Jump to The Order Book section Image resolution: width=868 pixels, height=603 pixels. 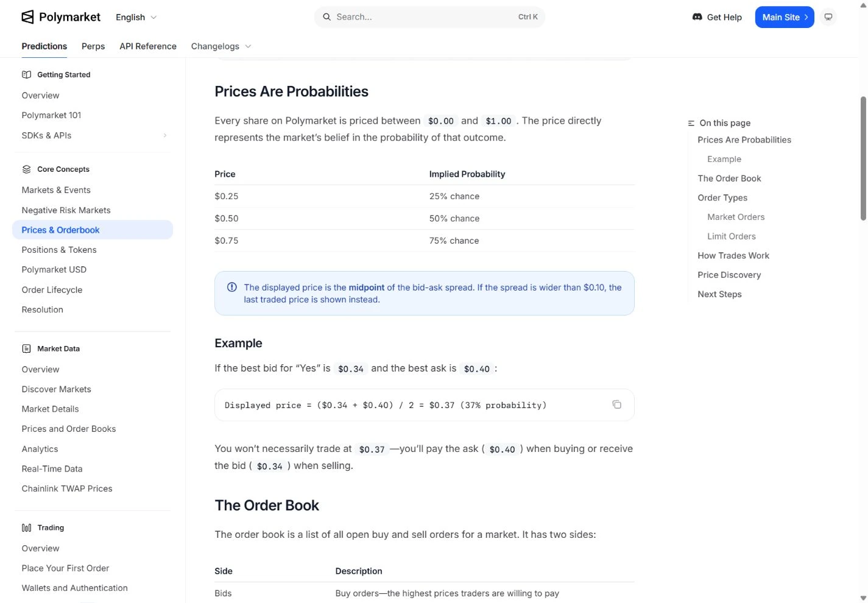tap(729, 178)
